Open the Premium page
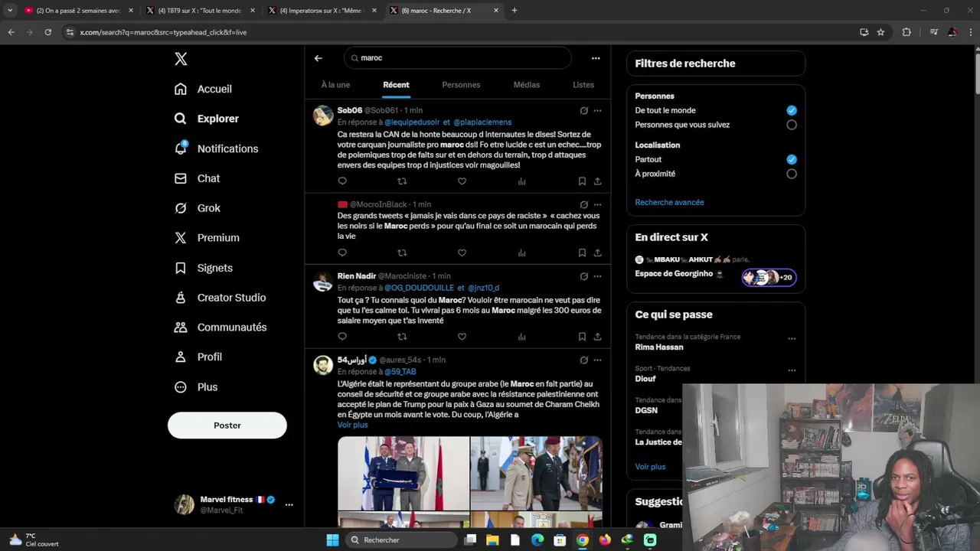This screenshot has width=980, height=551. [x=207, y=238]
